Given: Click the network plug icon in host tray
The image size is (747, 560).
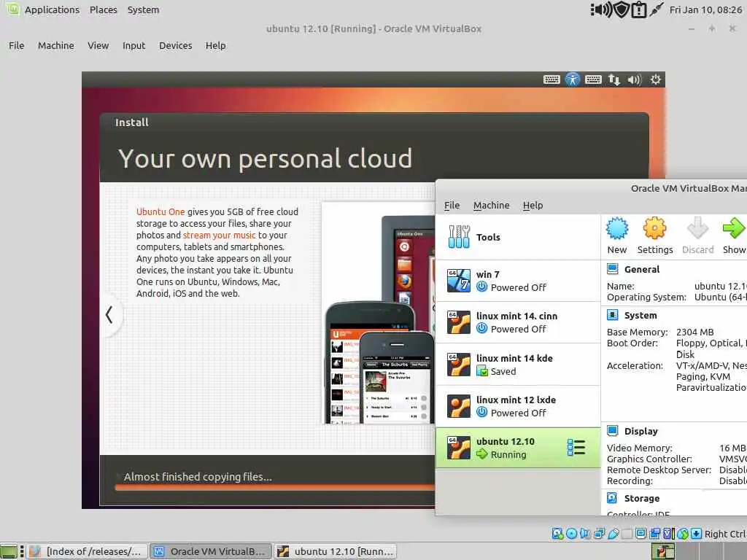Looking at the screenshot, I should coord(656,9).
